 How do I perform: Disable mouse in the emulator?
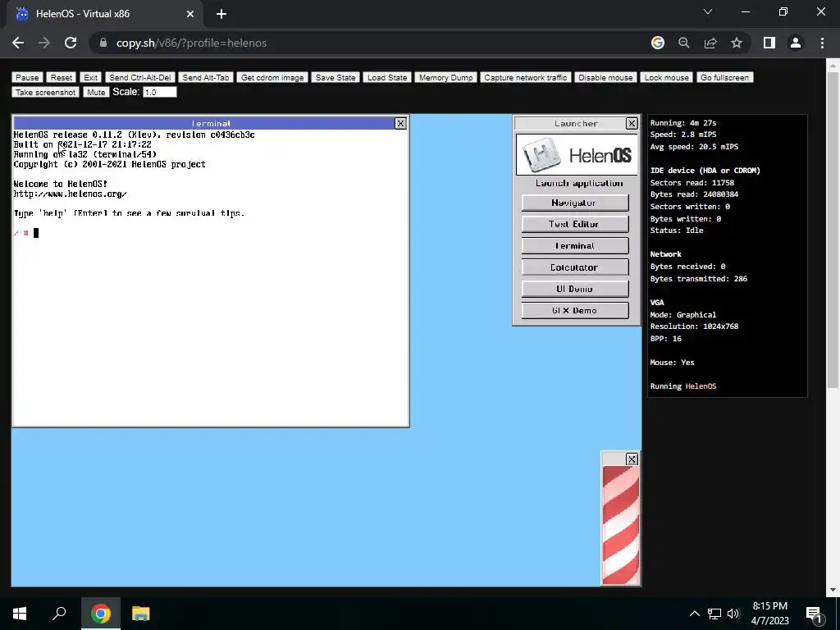(x=605, y=78)
